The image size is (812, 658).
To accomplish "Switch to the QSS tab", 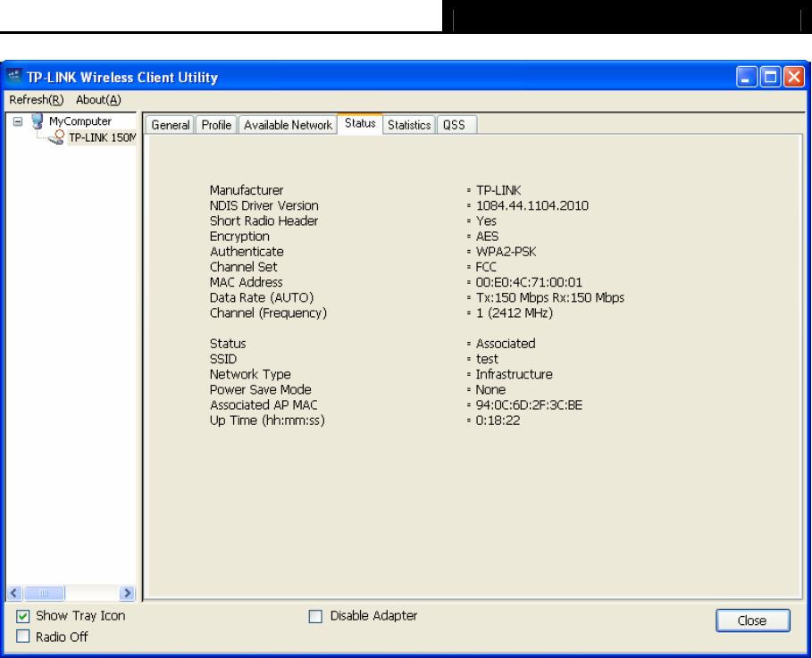I will click(456, 125).
